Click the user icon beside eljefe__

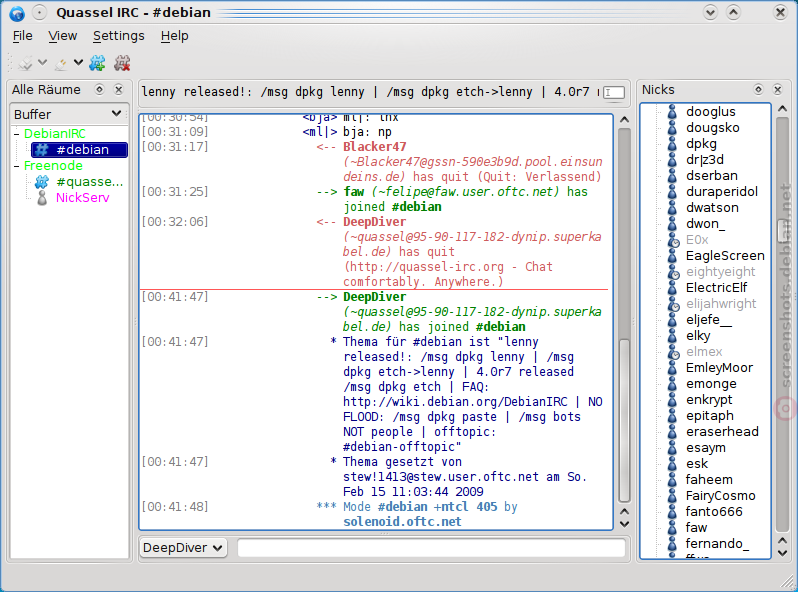(672, 320)
